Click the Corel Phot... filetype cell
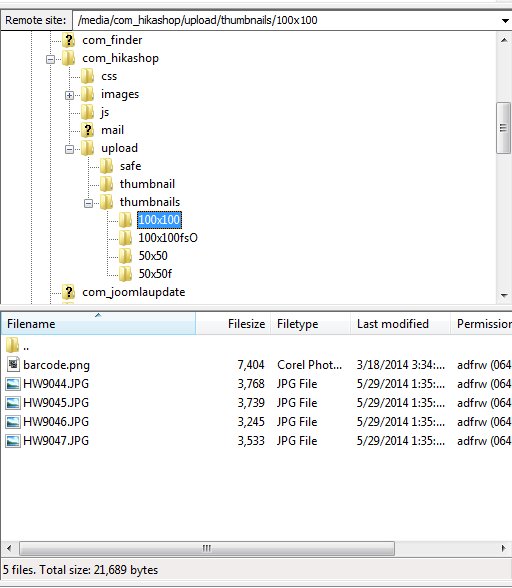This screenshot has height=588, width=512. 309,365
